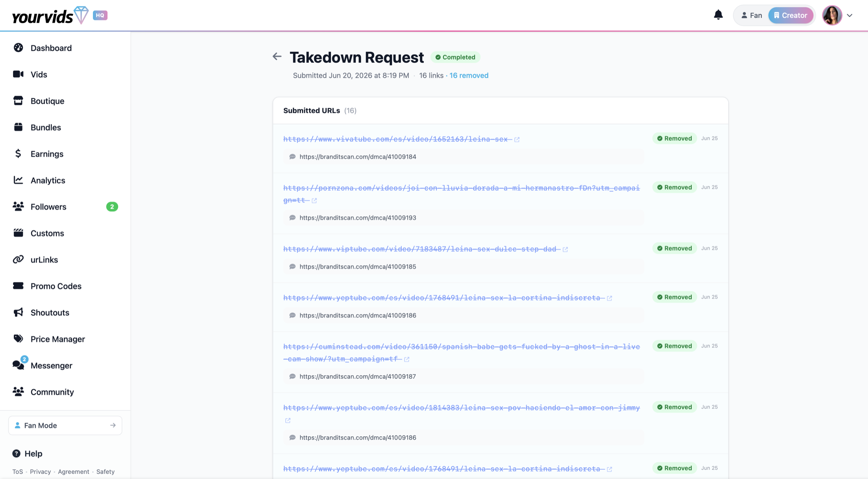Click the urLinks chain icon

(18, 259)
